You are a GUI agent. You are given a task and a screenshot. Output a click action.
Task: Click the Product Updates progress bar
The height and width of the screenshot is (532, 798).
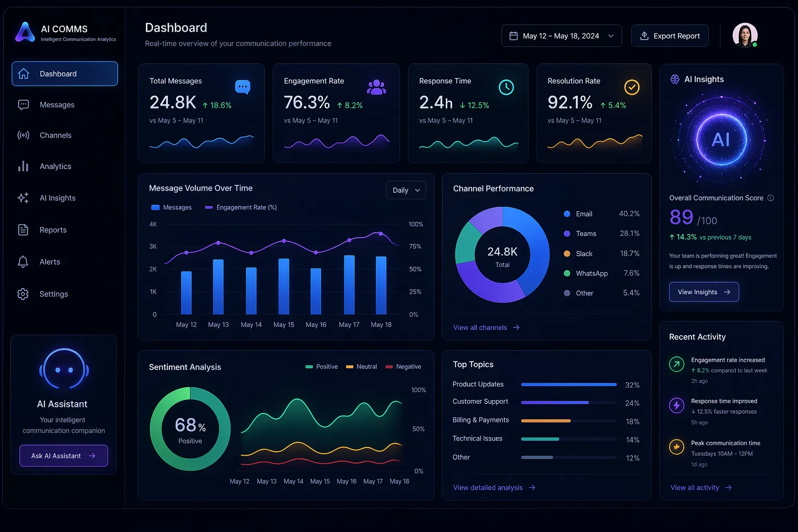click(x=569, y=384)
